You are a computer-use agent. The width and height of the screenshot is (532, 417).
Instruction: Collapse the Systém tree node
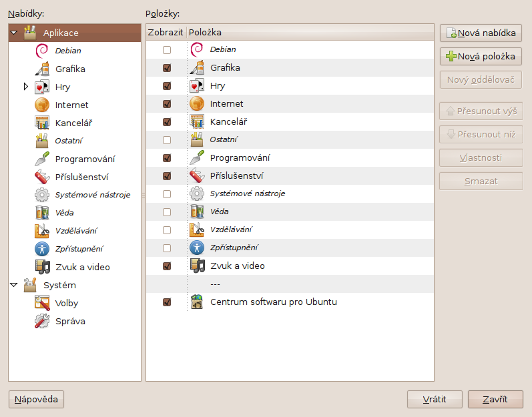click(x=14, y=285)
